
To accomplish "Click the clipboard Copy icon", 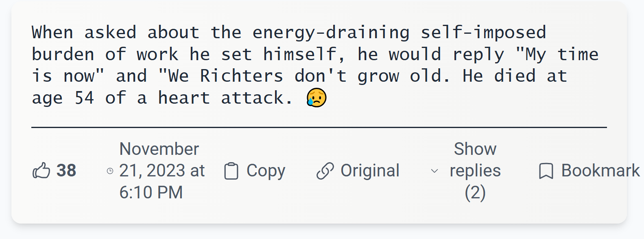I will point(231,171).
